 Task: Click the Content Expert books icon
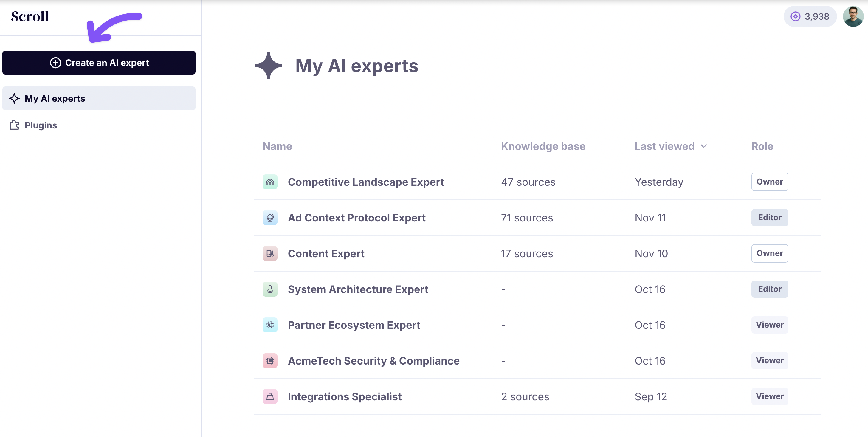[x=270, y=253]
